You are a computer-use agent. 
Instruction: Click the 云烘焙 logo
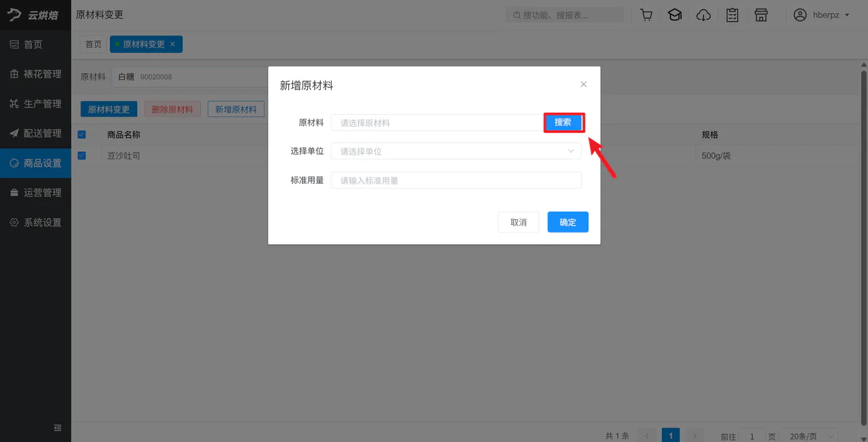tap(33, 15)
